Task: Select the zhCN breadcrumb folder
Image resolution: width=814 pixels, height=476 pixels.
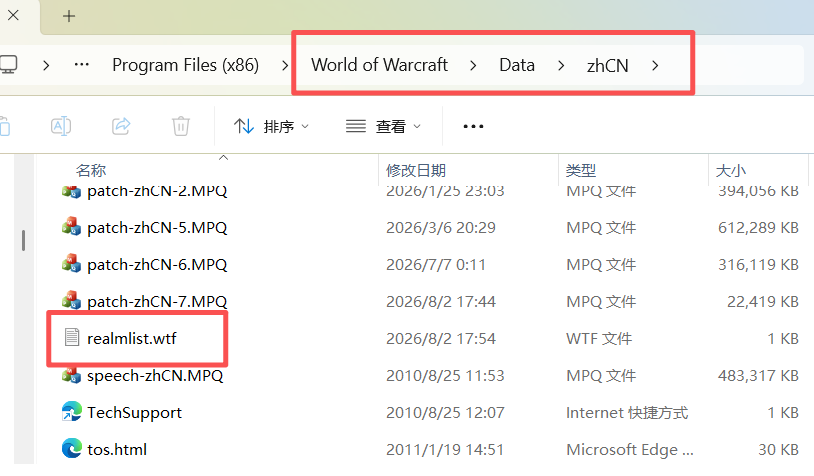Action: tap(607, 65)
